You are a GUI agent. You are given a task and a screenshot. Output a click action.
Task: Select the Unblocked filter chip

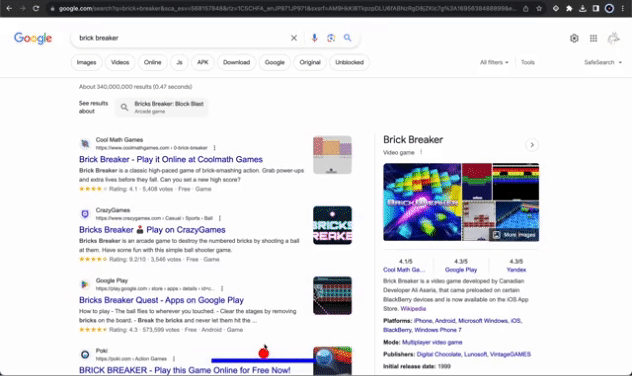click(349, 62)
